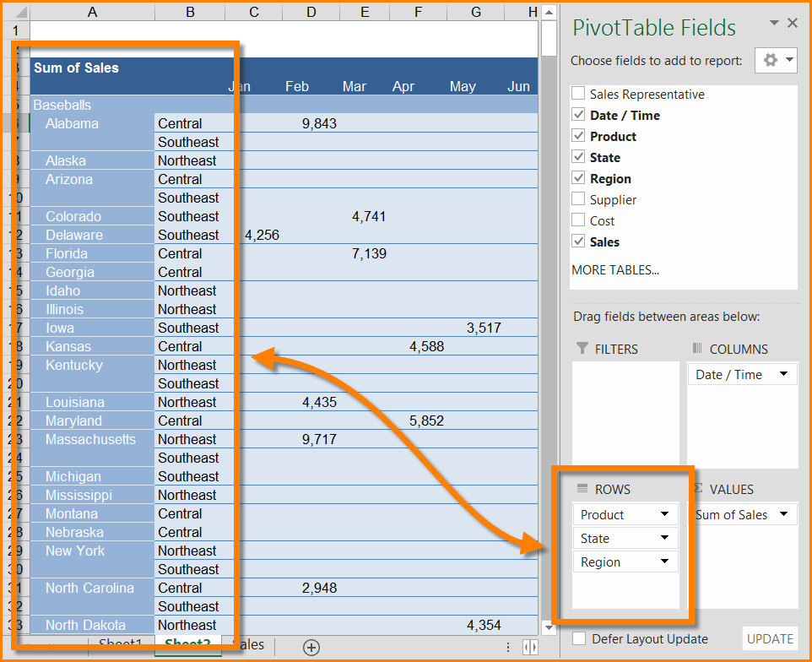The height and width of the screenshot is (662, 812).
Task: Click cell value 4,435 for Louisiana
Action: (320, 402)
